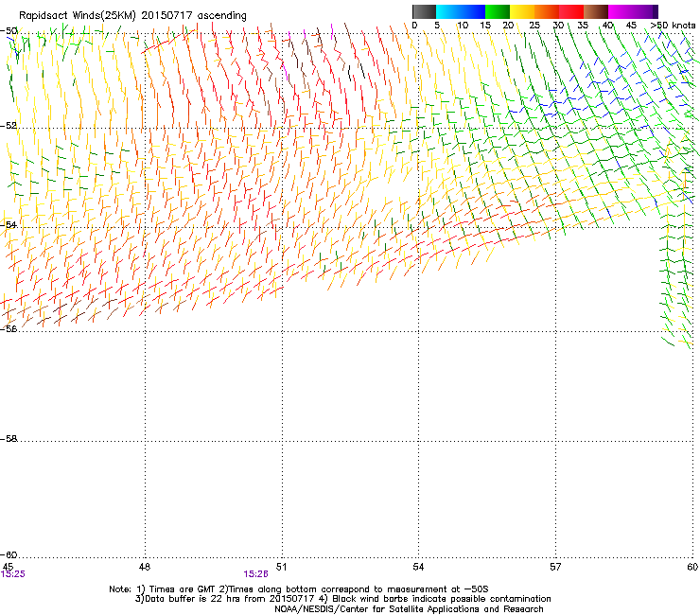This screenshot has width=700, height=615.
Task: Click the '-58' latitude axis label
Action: click(9, 439)
